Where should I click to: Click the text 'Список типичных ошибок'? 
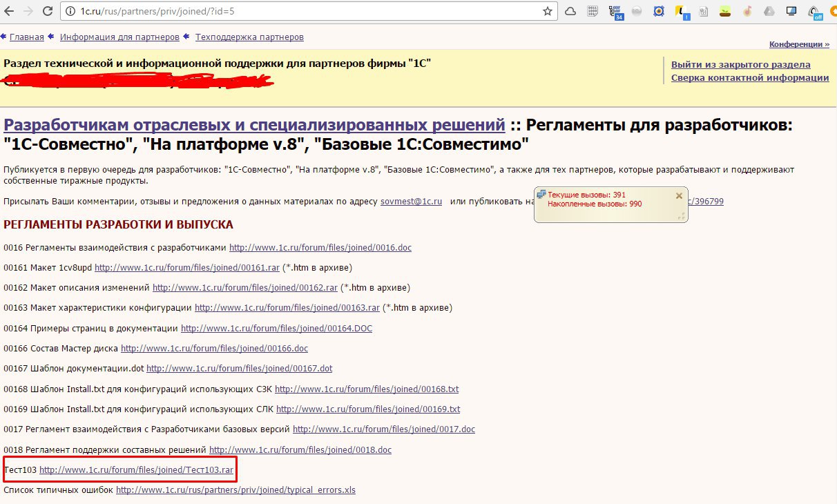coord(58,490)
